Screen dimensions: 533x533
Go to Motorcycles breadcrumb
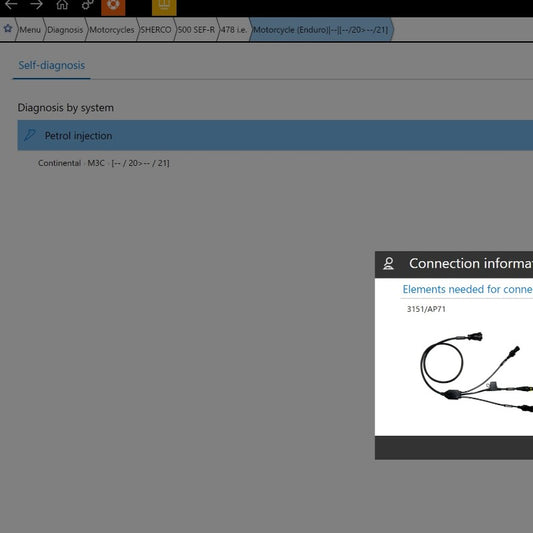click(x=112, y=30)
